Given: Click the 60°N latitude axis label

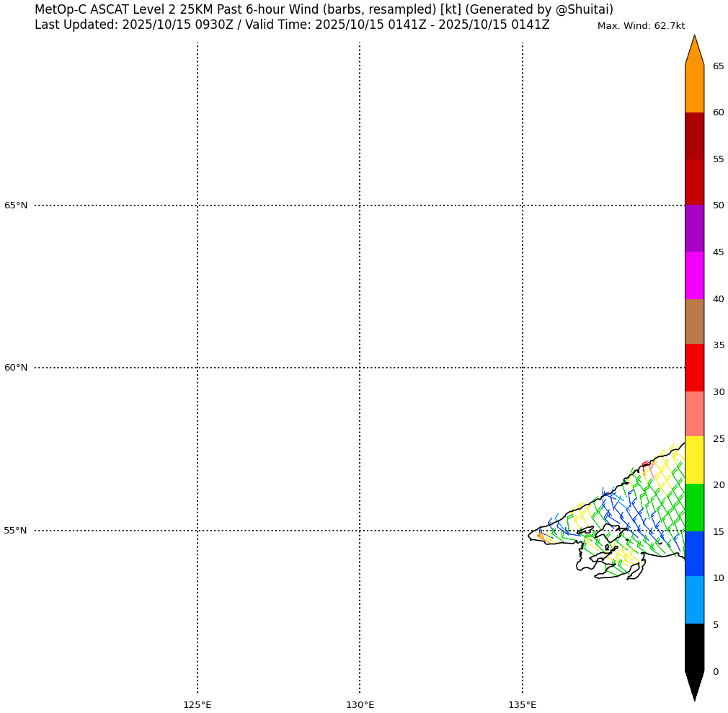Looking at the screenshot, I should (x=16, y=368).
